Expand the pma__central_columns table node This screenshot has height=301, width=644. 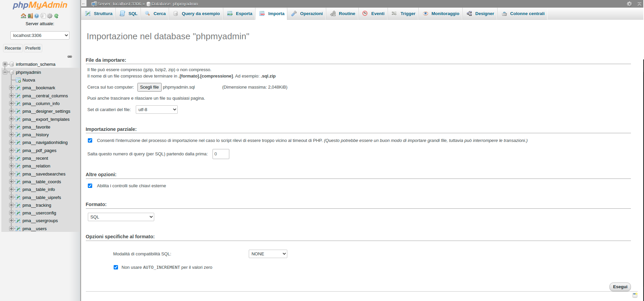click(11, 96)
